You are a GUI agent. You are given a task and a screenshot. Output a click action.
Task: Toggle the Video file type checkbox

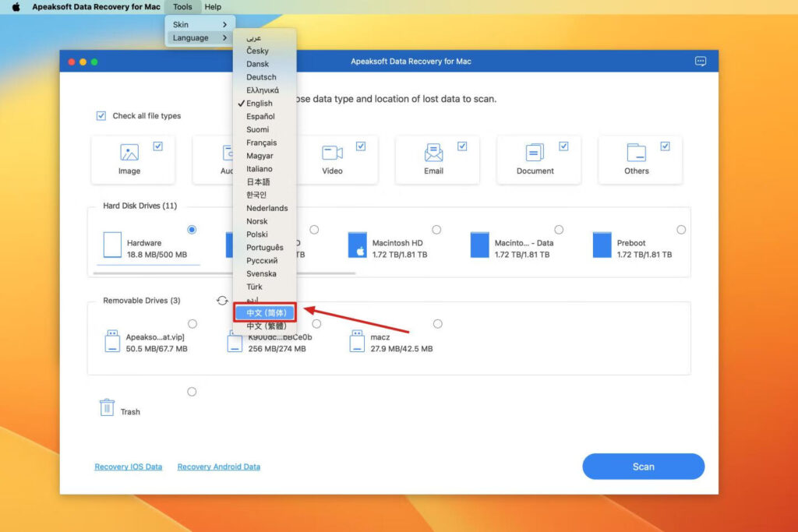[360, 145]
